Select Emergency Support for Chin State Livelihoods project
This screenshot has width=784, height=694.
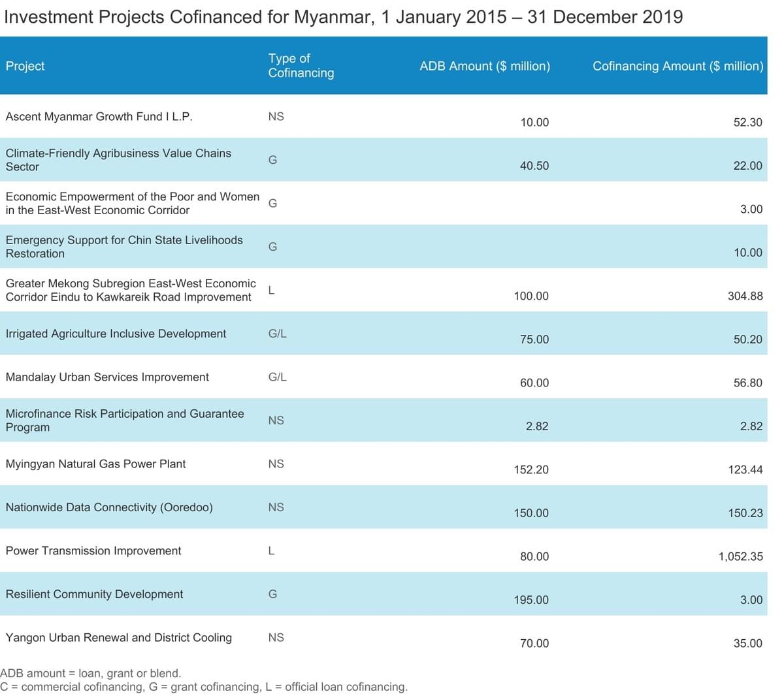(124, 246)
